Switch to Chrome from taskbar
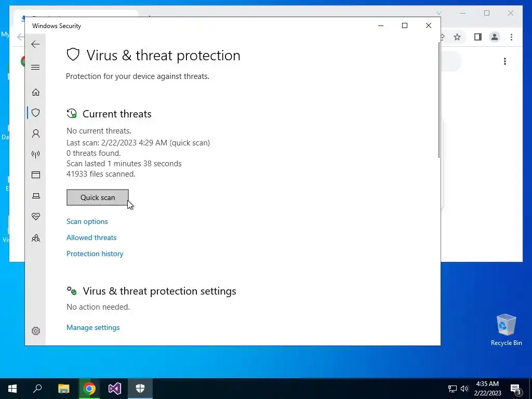This screenshot has width=532, height=399. pyautogui.click(x=89, y=389)
